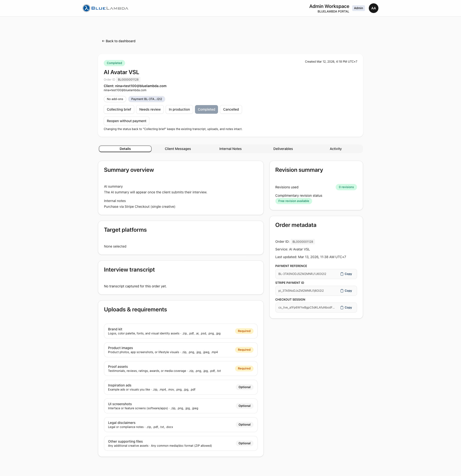461x476 pixels.
Task: Open the Deliverables tab
Action: pos(283,149)
